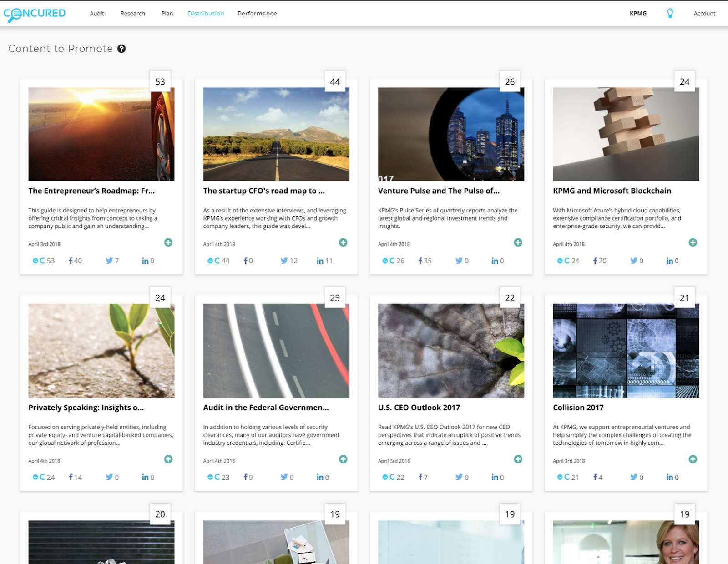Click Twitter icon on startup CFO's card
The width and height of the screenshot is (728, 564).
pyautogui.click(x=284, y=261)
